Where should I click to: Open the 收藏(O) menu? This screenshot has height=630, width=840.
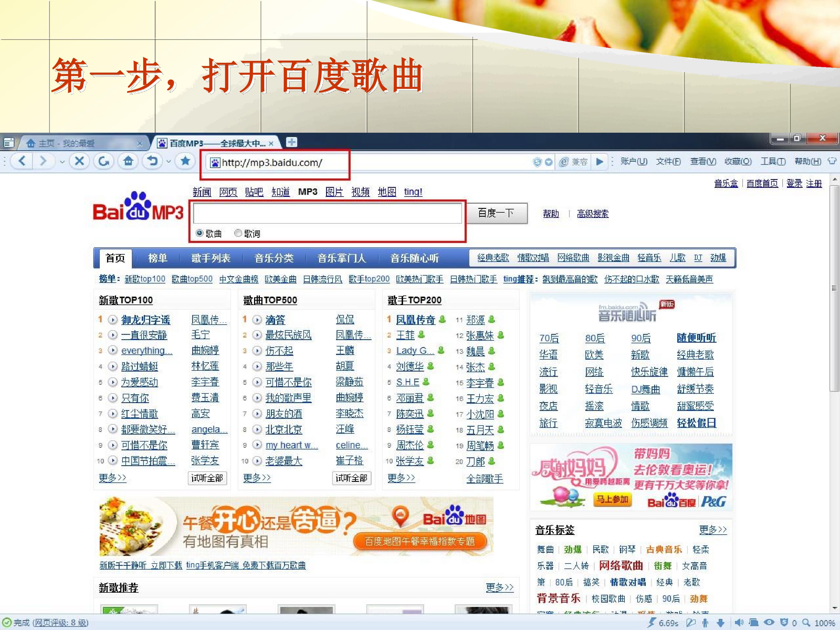point(738,161)
